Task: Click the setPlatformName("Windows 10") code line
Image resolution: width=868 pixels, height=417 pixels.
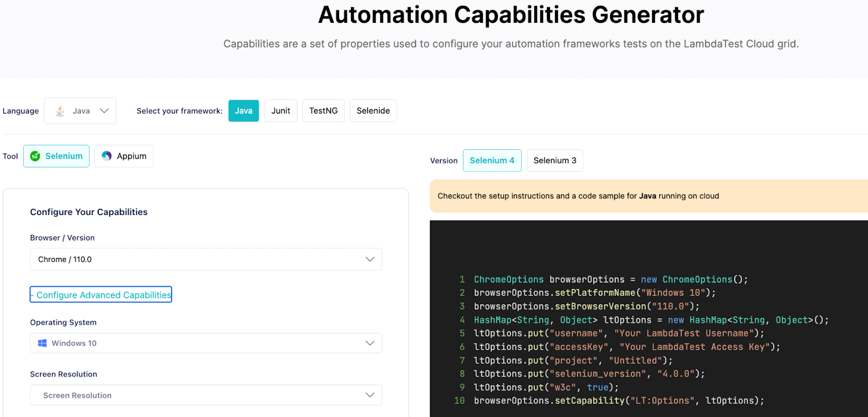Action: [x=595, y=293]
